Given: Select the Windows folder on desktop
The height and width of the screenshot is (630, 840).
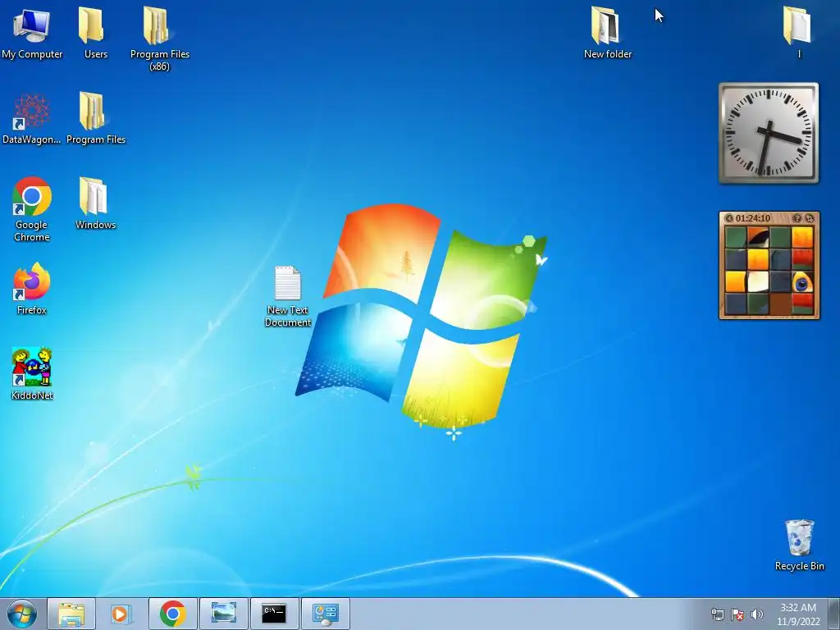Looking at the screenshot, I should coord(95,203).
